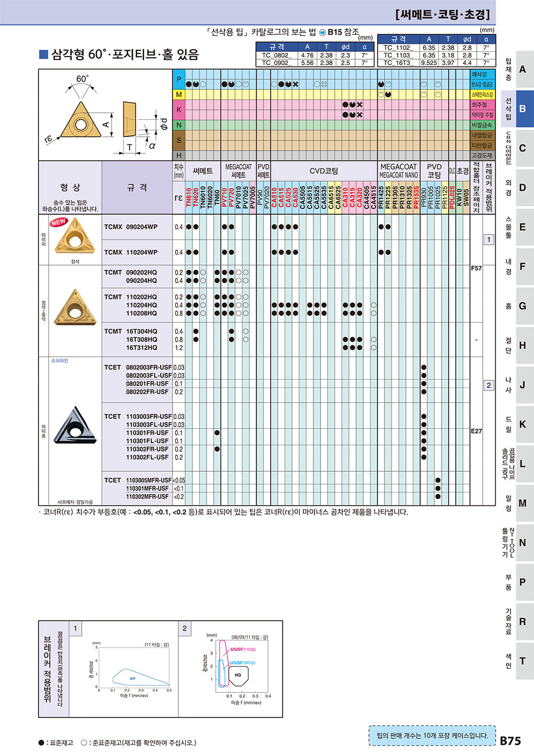
Task: Click the blue square bullet before 삼각형 60° title
Action: [44, 54]
